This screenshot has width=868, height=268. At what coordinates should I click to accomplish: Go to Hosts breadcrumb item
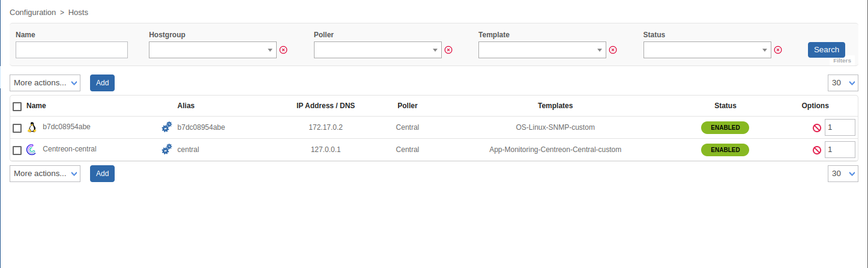tap(77, 12)
